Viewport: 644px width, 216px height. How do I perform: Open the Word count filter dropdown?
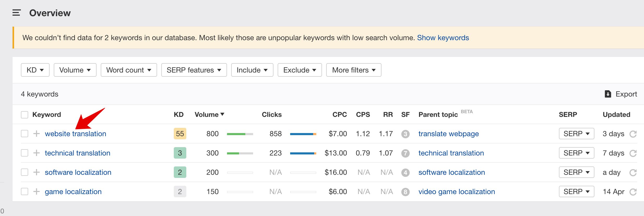click(x=129, y=70)
